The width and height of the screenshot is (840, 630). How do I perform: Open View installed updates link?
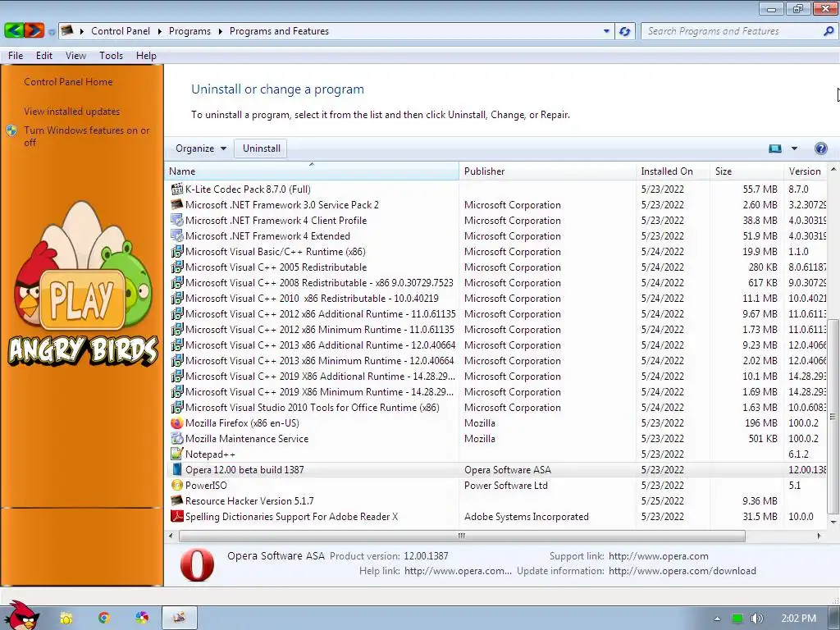click(72, 111)
